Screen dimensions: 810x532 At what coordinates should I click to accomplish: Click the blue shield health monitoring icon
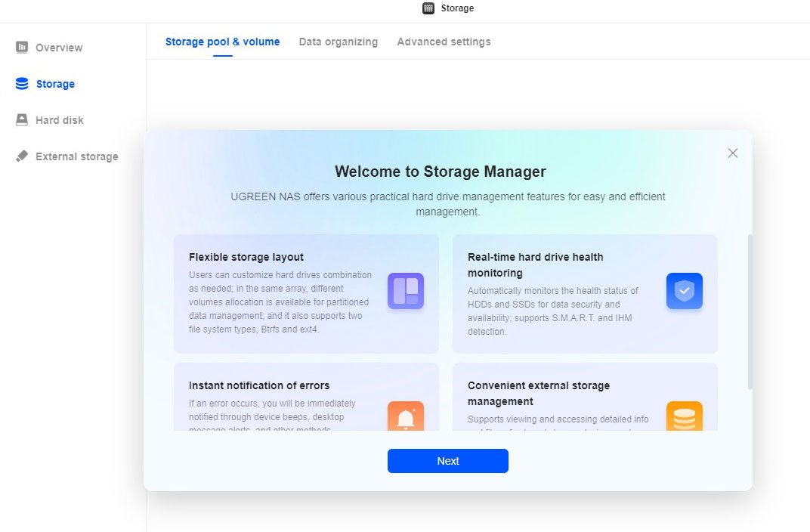(x=684, y=291)
